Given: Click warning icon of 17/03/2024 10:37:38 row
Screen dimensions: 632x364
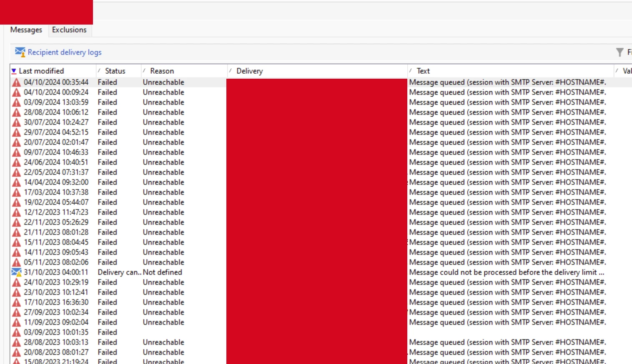Looking at the screenshot, I should pyautogui.click(x=16, y=192).
